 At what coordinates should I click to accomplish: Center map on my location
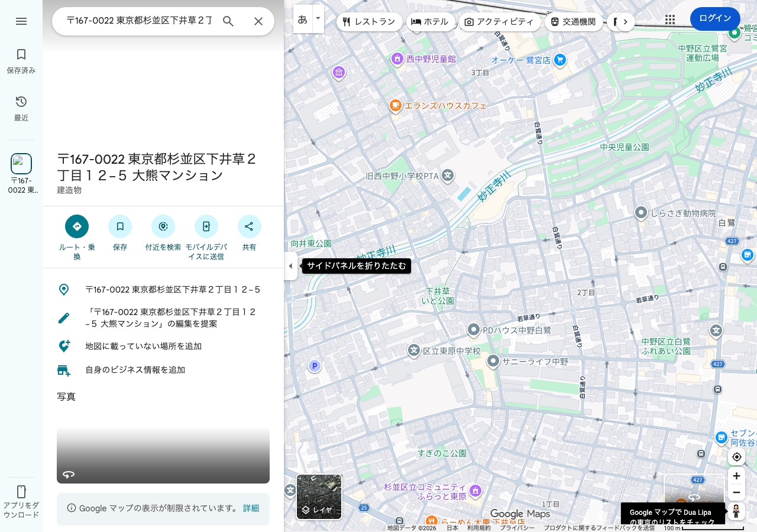(x=736, y=457)
